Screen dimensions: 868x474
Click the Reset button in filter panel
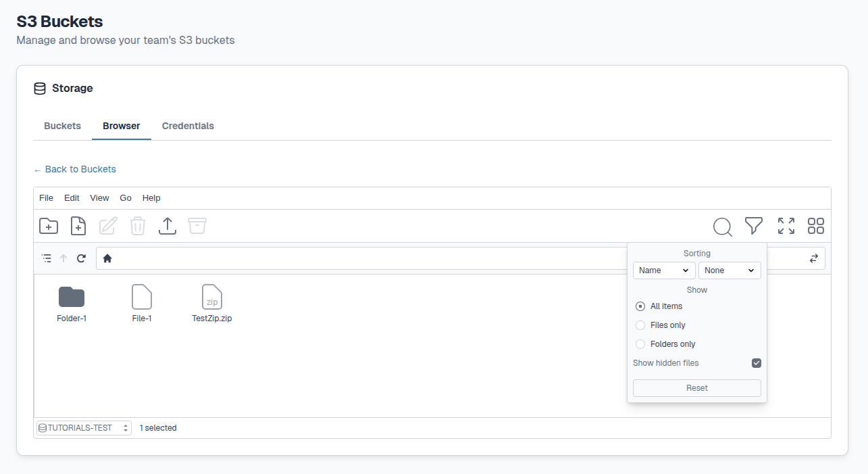pos(696,388)
